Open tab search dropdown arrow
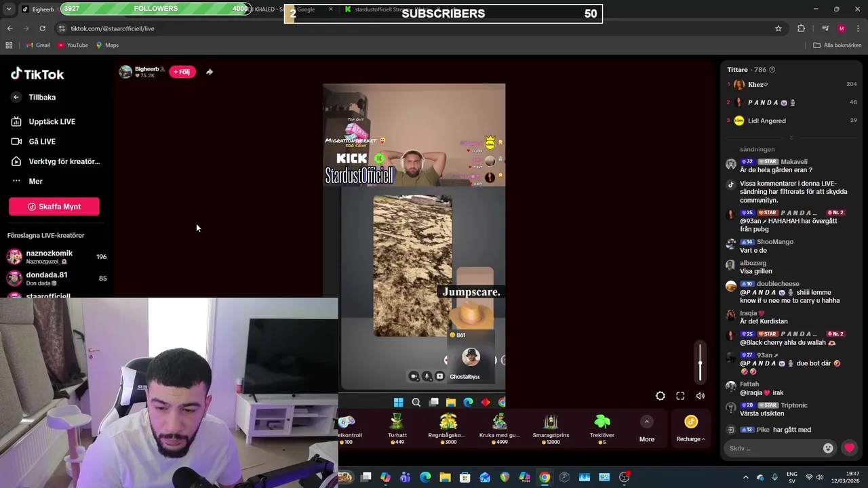 click(x=8, y=9)
